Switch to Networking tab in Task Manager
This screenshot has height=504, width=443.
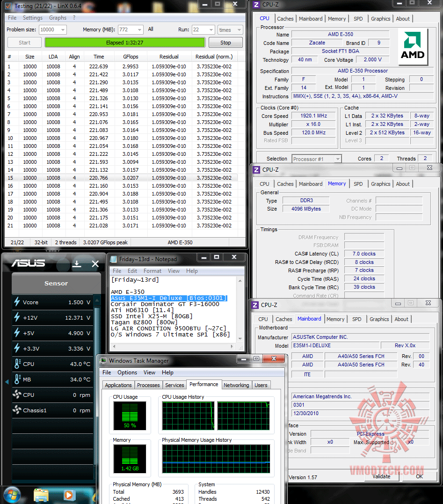pyautogui.click(x=236, y=385)
